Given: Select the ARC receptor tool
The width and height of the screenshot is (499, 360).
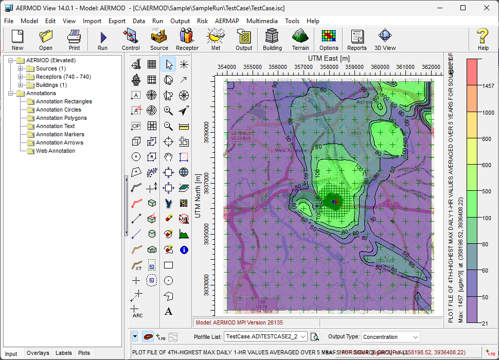Looking at the screenshot, I should [x=136, y=311].
